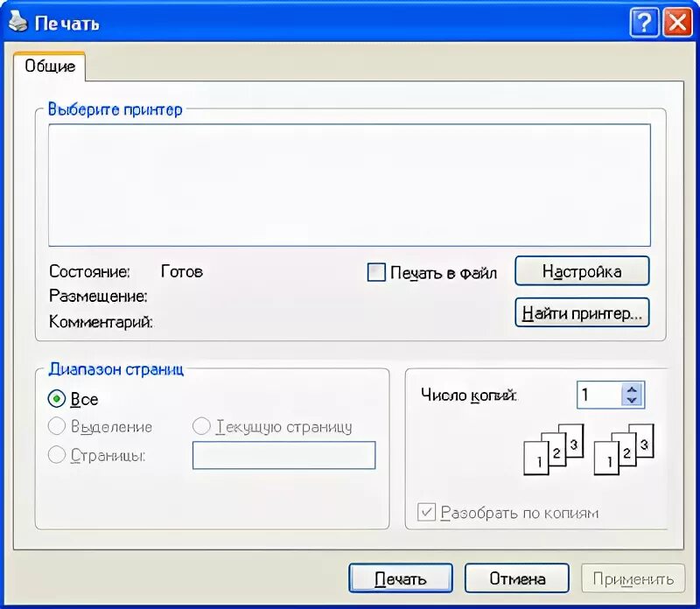
Task: Click the Состояние label
Action: [x=89, y=271]
